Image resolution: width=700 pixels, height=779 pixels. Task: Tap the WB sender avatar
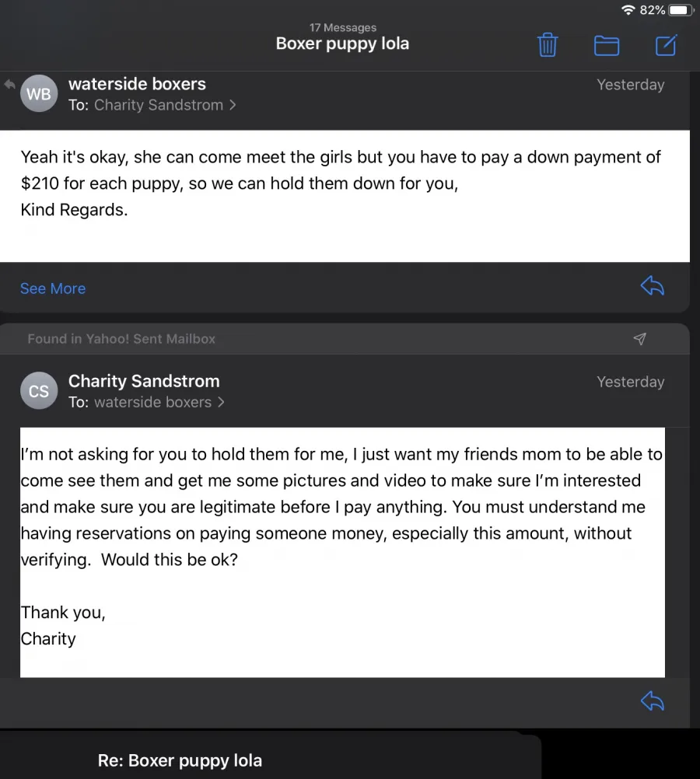point(39,93)
